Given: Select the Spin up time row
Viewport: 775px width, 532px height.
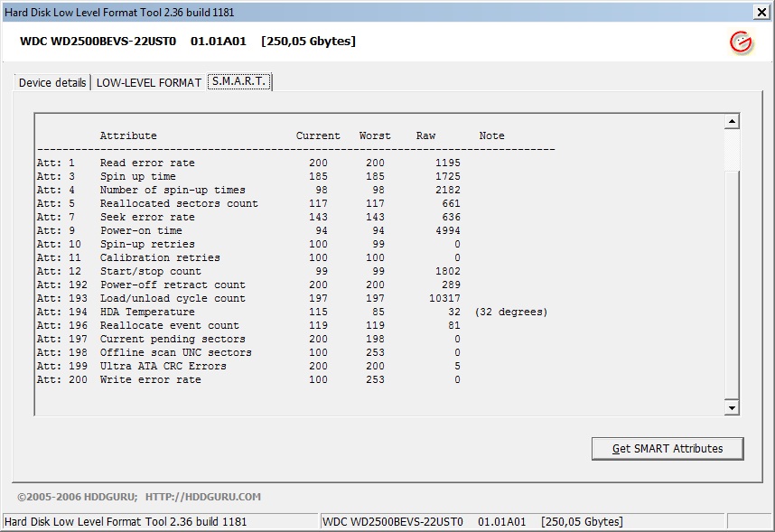Looking at the screenshot, I should click(x=248, y=176).
